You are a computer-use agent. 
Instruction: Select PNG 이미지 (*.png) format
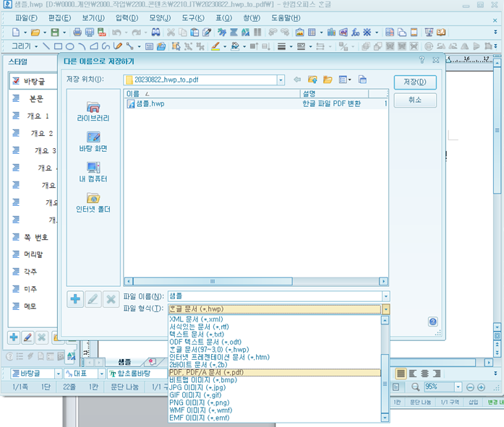(275, 402)
